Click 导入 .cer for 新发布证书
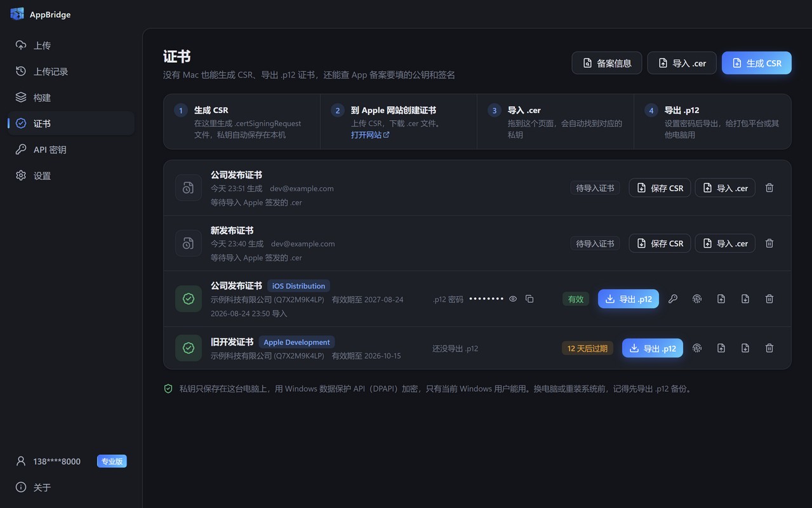Viewport: 812px width, 508px height. tap(725, 244)
